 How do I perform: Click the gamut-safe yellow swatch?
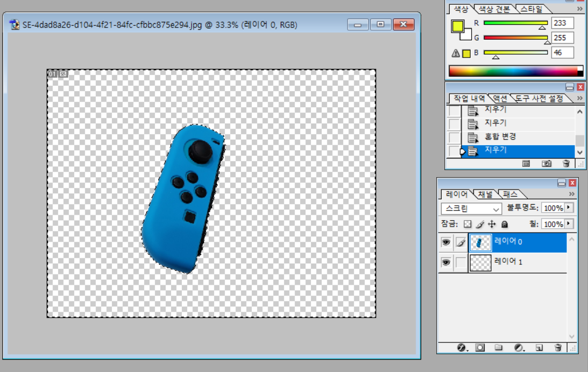(466, 53)
